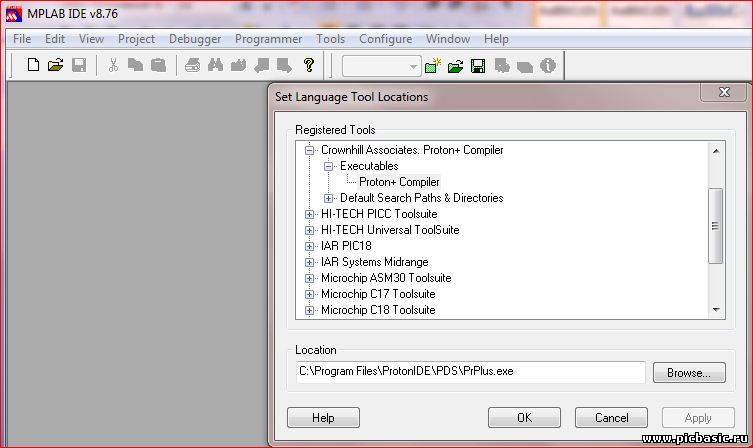Click the grayed Save file icon
Image resolution: width=753 pixels, height=448 pixels.
(79, 65)
